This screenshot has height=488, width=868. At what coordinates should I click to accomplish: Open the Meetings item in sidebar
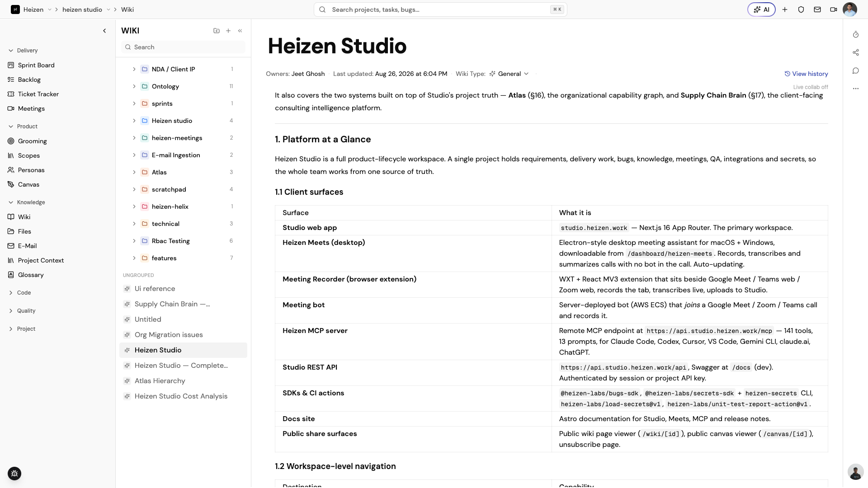pos(31,108)
